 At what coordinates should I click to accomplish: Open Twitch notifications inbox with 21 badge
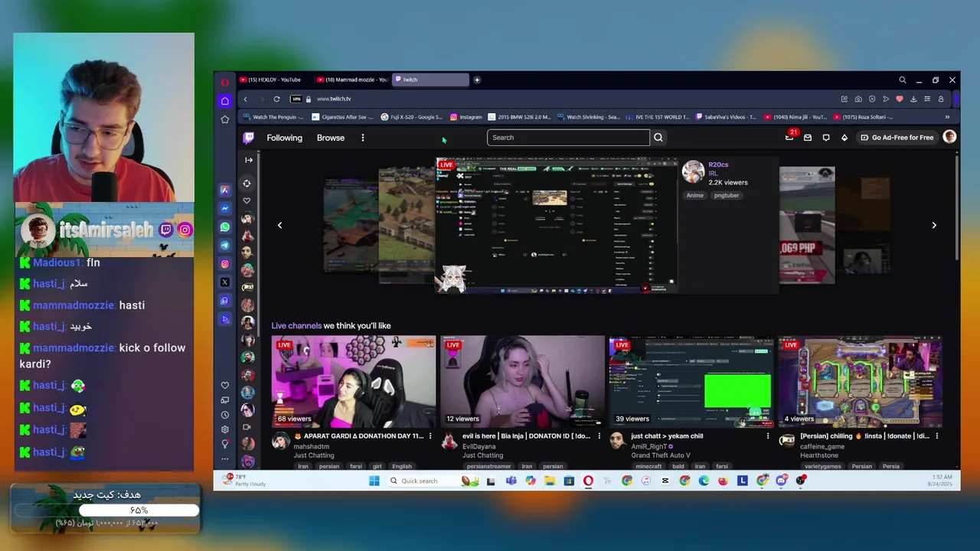coord(790,137)
